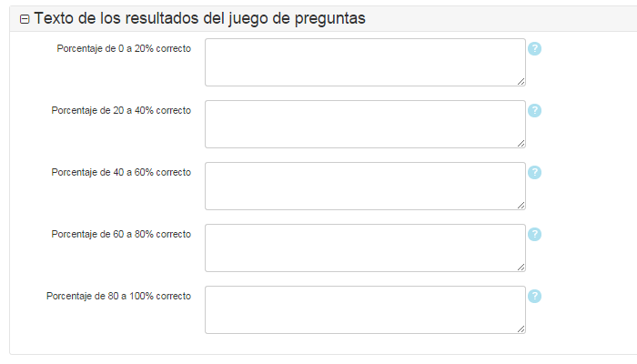Screen dimensions: 637x364
Task: Open help icon for 0 a 20% correcto
Action: (x=534, y=49)
